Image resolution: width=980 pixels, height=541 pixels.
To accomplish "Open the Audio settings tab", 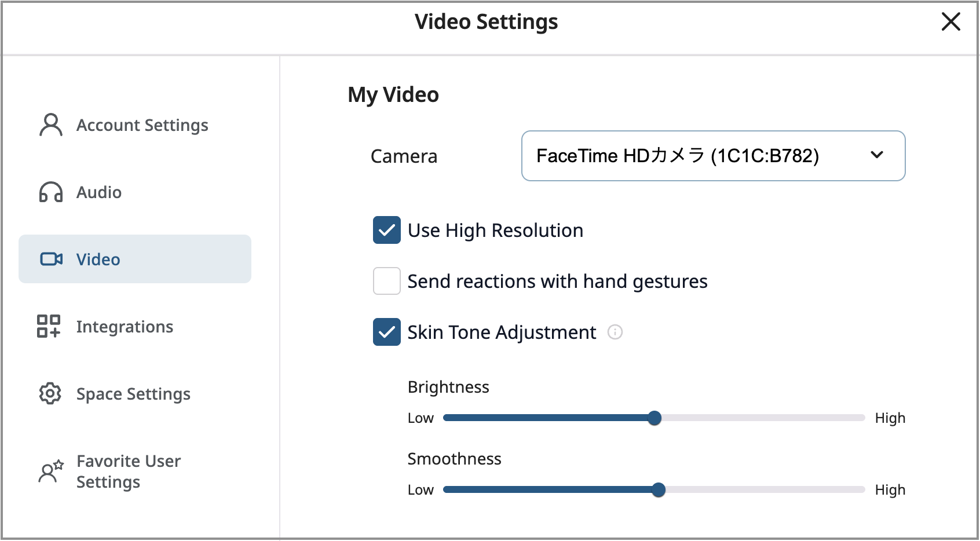I will pos(99,192).
